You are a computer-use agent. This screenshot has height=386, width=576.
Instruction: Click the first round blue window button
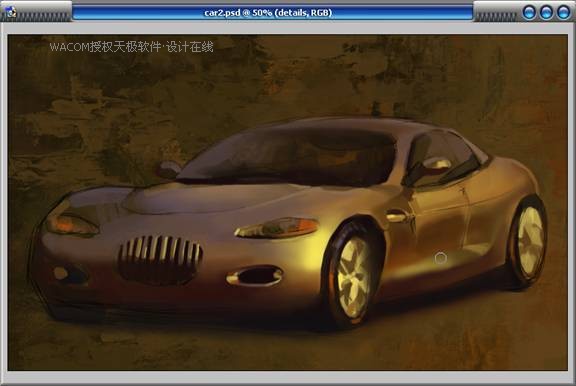529,12
